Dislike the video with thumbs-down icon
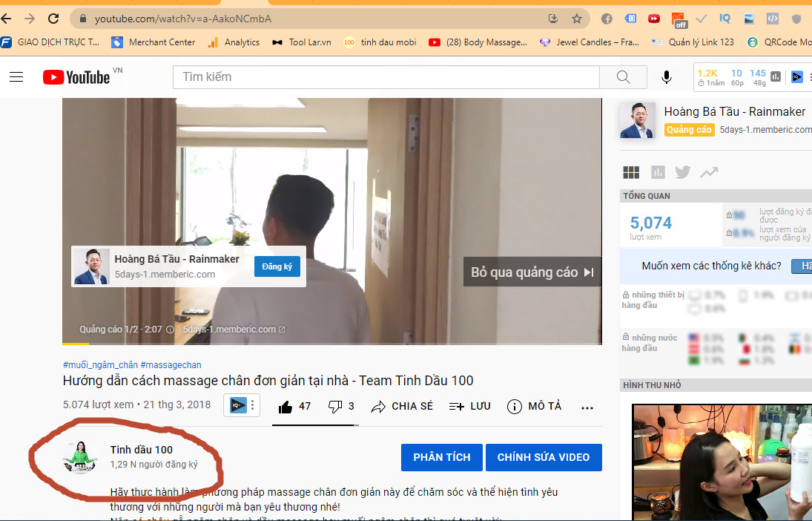Image resolution: width=812 pixels, height=521 pixels. coord(335,407)
